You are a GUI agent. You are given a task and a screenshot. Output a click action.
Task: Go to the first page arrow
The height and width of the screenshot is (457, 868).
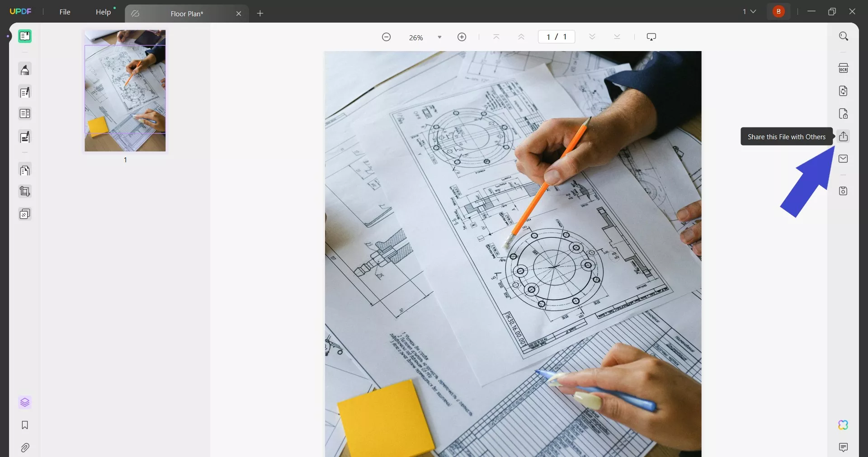coord(496,37)
